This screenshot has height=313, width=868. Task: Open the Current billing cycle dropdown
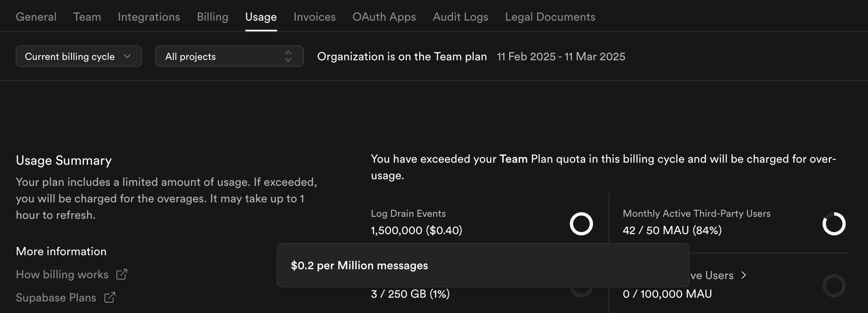[x=79, y=56]
